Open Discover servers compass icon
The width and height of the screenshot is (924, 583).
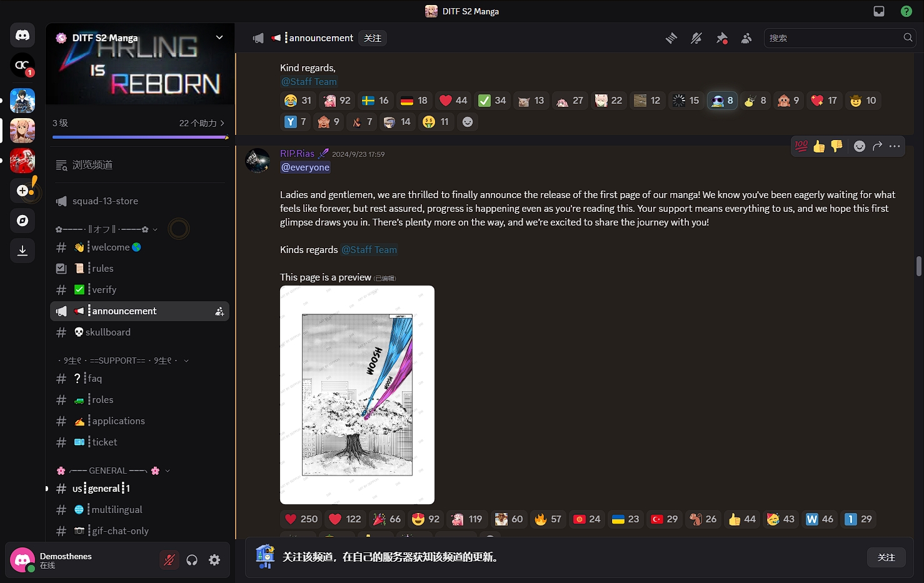[23, 221]
